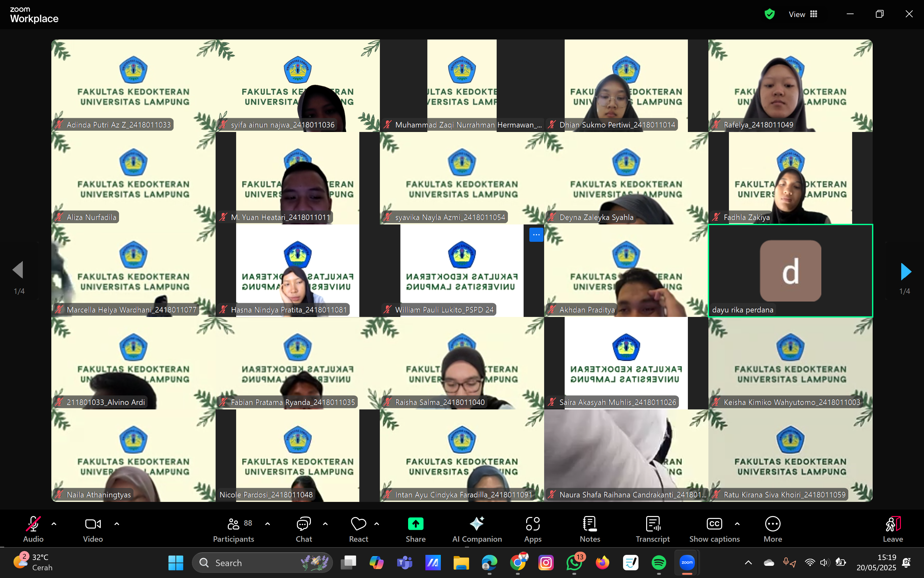Open Google Chrome from the taskbar
Viewport: 924px width, 578px height.
pyautogui.click(x=518, y=563)
